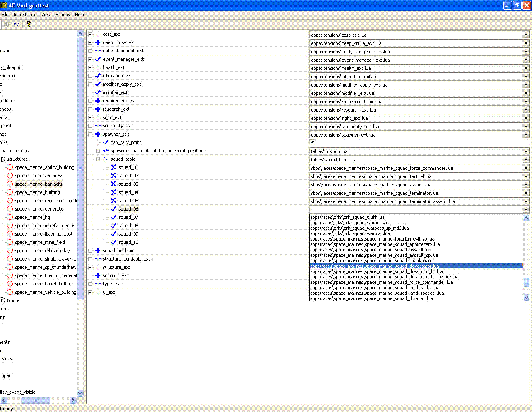Click the red circle icon beside space_marine_hq
The width and height of the screenshot is (532, 412).
pos(10,217)
